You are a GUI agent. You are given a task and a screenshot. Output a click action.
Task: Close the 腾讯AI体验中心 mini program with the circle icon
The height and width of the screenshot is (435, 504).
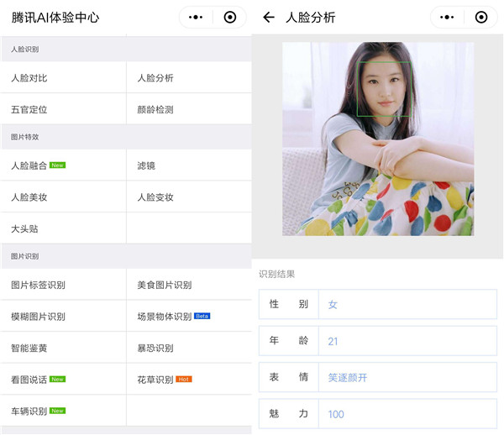tap(229, 17)
